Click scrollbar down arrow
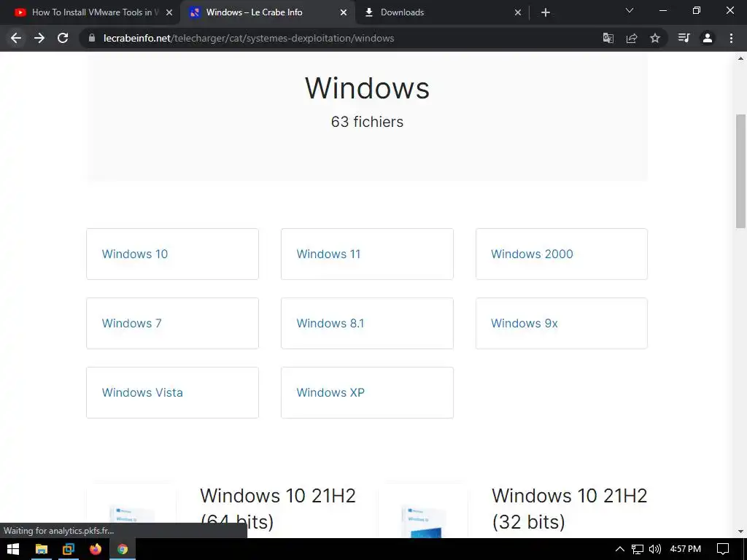This screenshot has height=560, width=747. pyautogui.click(x=740, y=532)
